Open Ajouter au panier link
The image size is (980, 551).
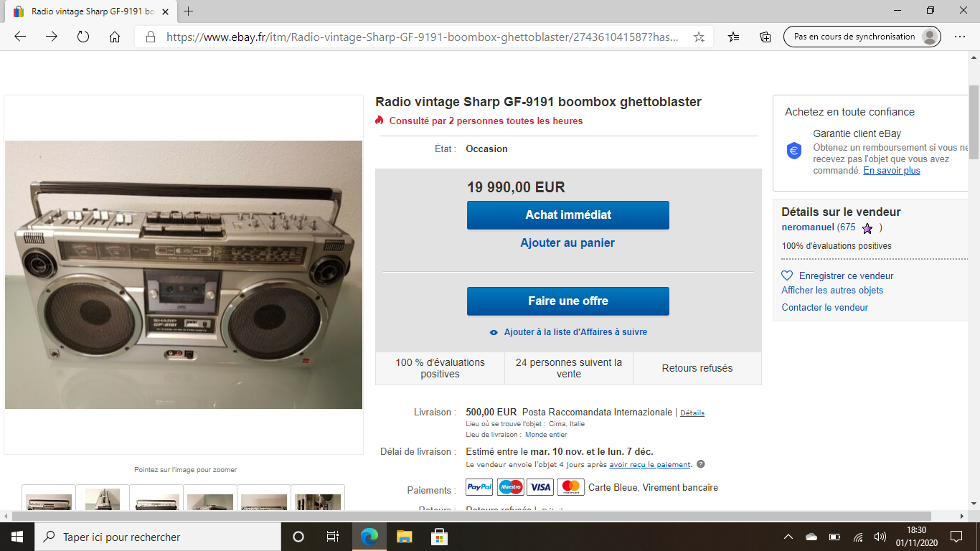point(567,243)
